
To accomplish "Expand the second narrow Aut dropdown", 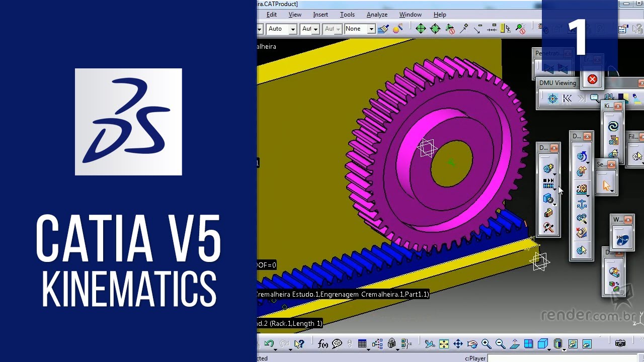I will 338,29.
